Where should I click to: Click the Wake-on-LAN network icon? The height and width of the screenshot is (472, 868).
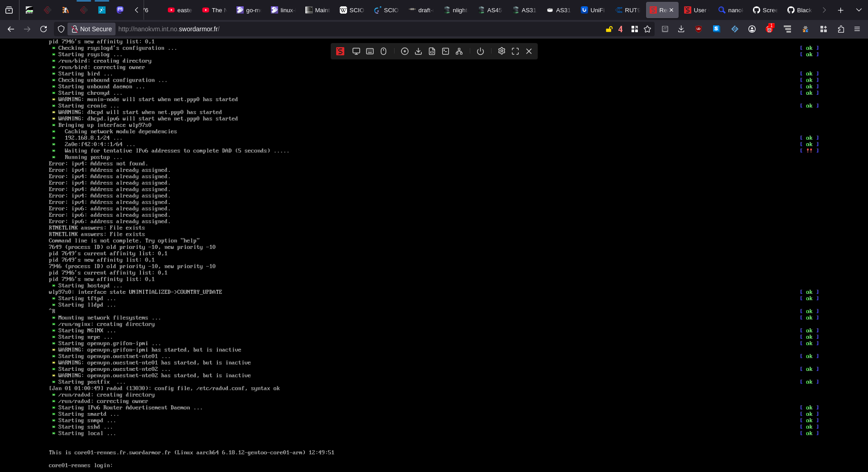[x=459, y=51]
